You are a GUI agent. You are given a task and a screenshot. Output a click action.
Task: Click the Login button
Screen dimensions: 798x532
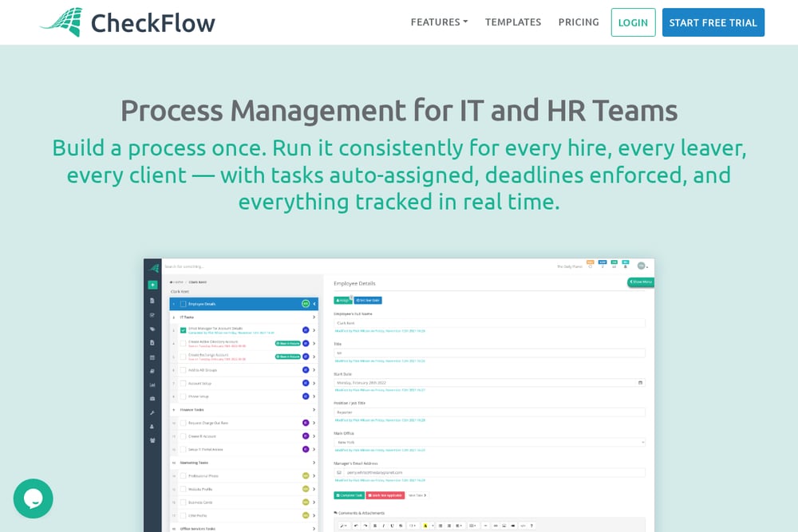pos(633,22)
